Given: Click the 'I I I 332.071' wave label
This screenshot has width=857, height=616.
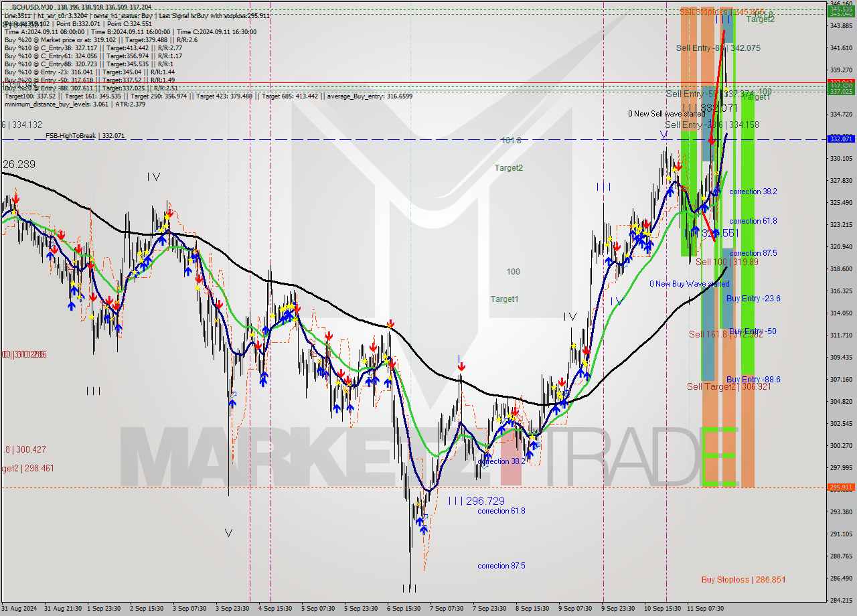Looking at the screenshot, I should point(710,108).
